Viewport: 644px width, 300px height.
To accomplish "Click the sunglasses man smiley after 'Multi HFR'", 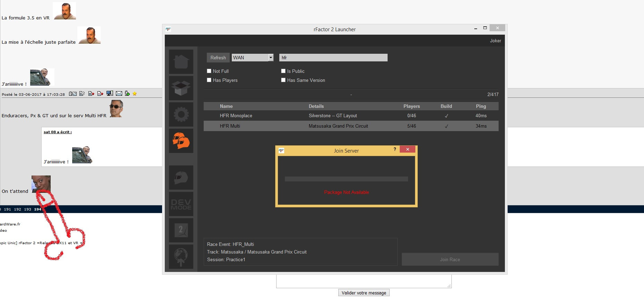I will 116,109.
